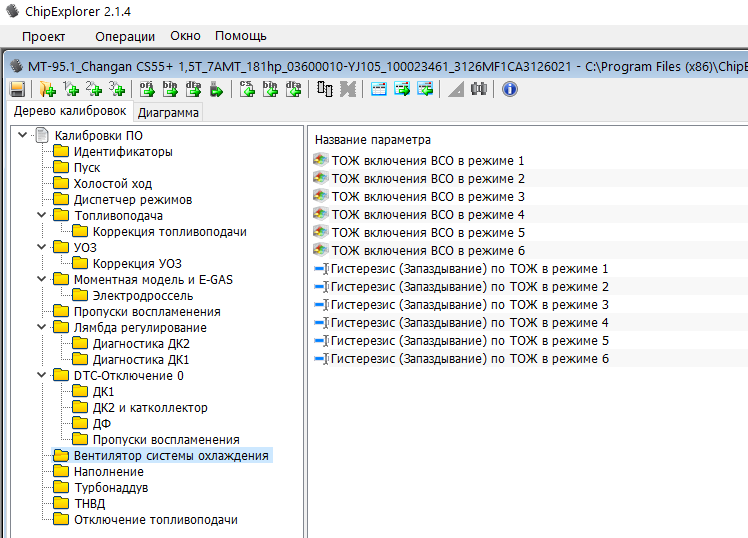
Task: Click the folder with green plus icon
Action: tap(47, 89)
